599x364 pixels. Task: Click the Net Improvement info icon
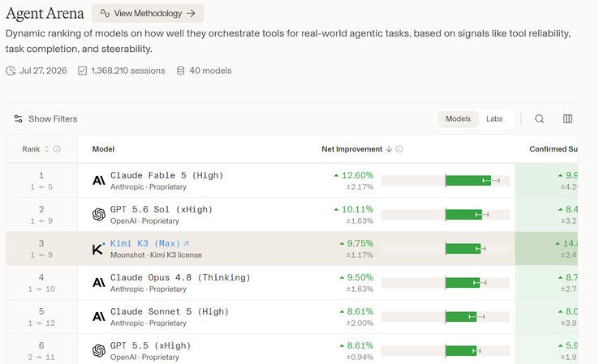click(399, 149)
